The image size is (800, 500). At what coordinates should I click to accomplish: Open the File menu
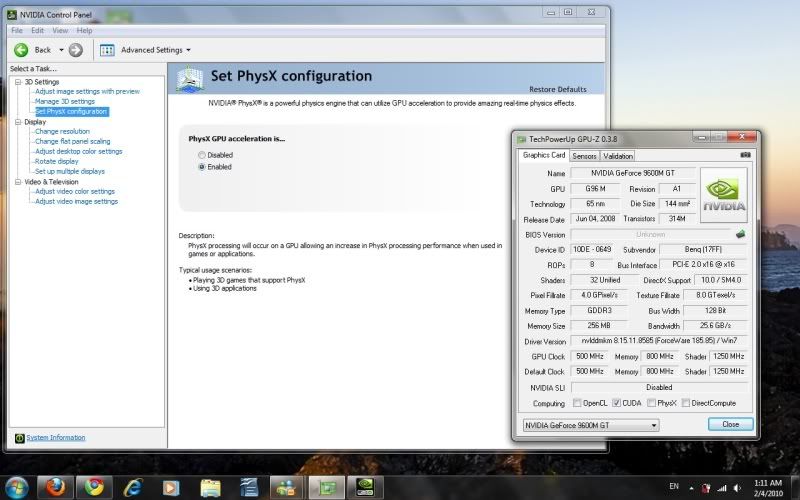click(17, 31)
